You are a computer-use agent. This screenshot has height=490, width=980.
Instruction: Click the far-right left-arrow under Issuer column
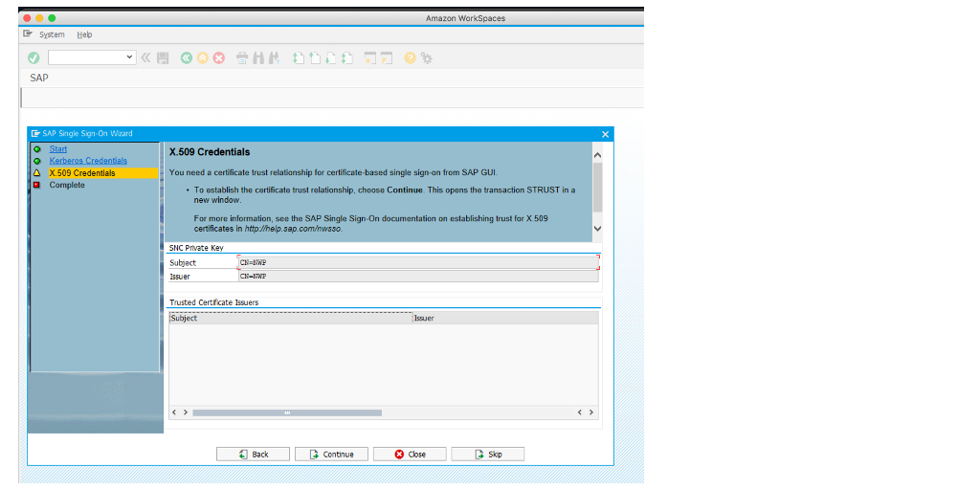point(580,412)
